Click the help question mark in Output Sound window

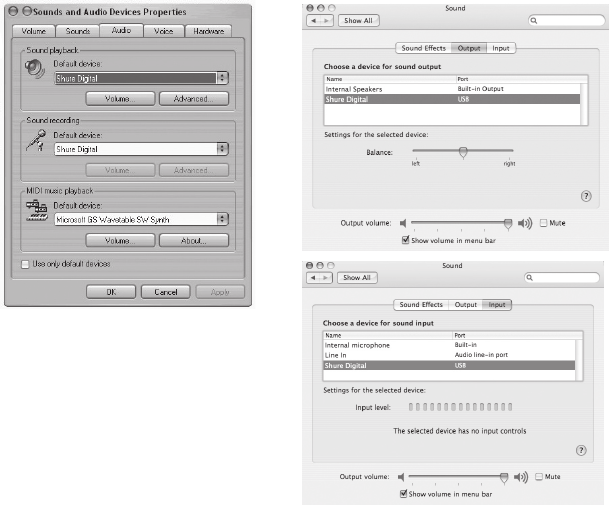(x=586, y=196)
